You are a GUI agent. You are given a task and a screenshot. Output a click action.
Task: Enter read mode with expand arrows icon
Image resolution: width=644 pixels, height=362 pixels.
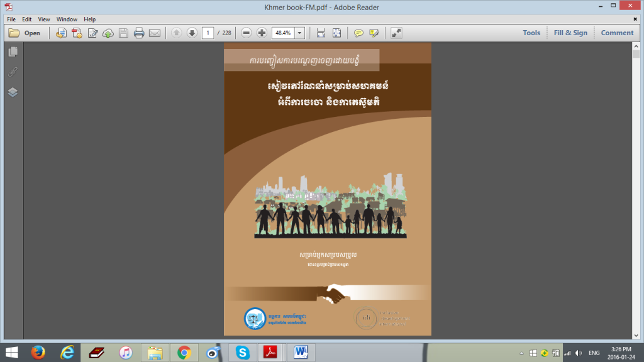tap(396, 33)
